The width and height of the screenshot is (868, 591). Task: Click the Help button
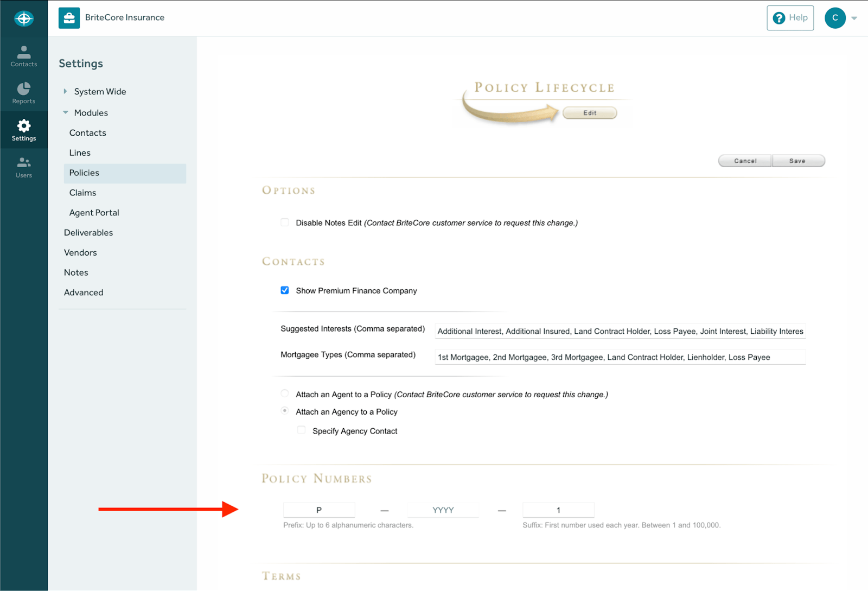tap(790, 18)
